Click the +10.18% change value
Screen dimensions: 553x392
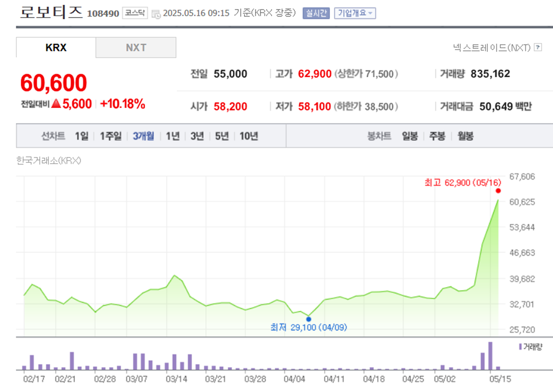122,104
